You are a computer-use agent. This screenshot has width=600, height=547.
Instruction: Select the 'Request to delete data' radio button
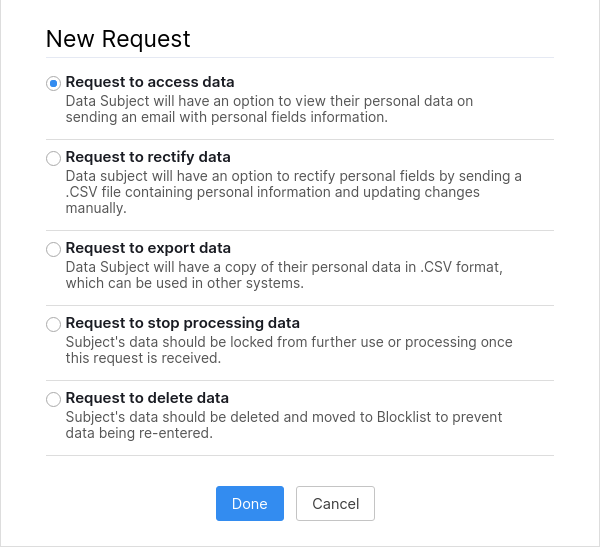pyautogui.click(x=53, y=399)
